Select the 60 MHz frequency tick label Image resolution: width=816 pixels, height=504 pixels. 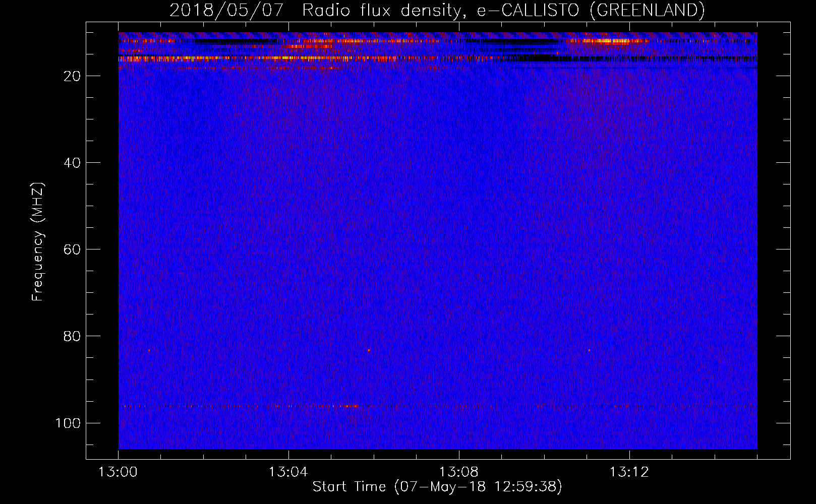click(72, 249)
